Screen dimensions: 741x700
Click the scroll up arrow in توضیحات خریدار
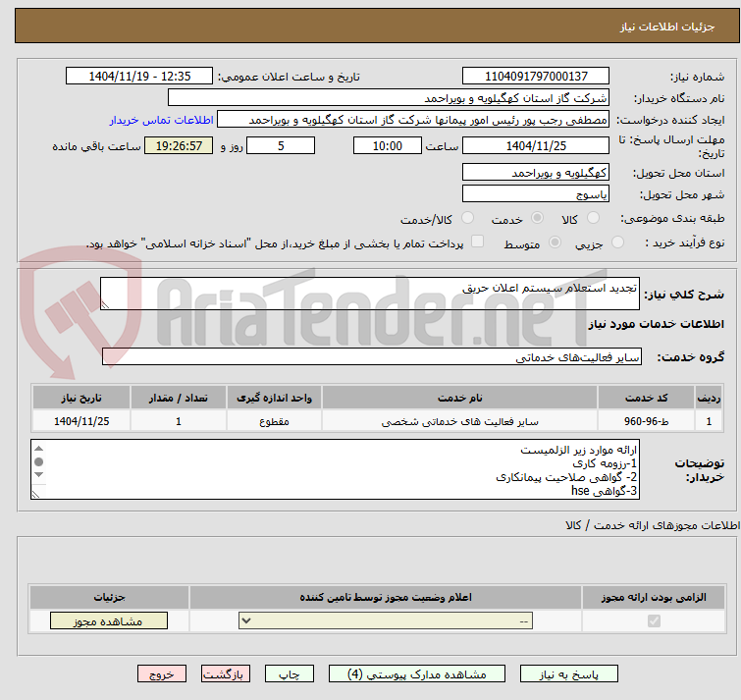coord(38,448)
